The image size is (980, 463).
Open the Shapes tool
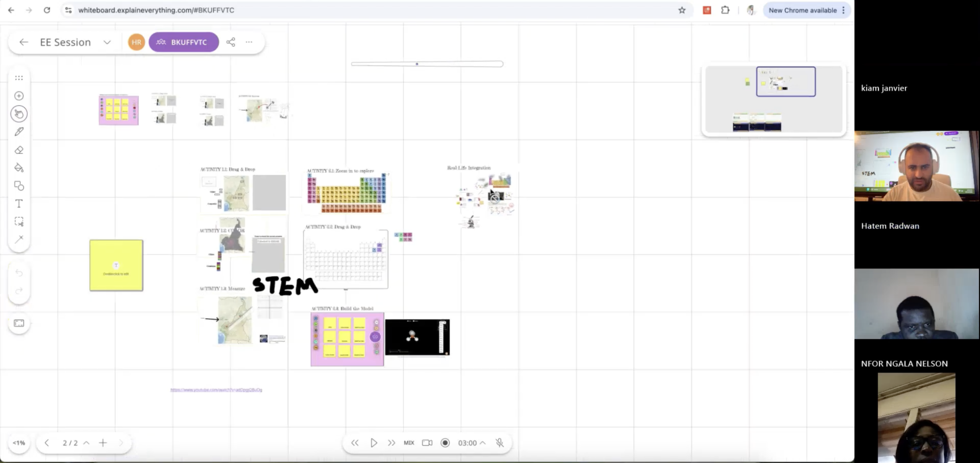click(19, 186)
